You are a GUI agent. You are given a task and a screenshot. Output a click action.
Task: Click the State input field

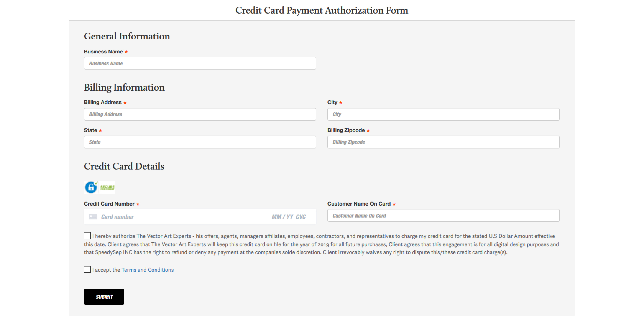[x=200, y=142]
